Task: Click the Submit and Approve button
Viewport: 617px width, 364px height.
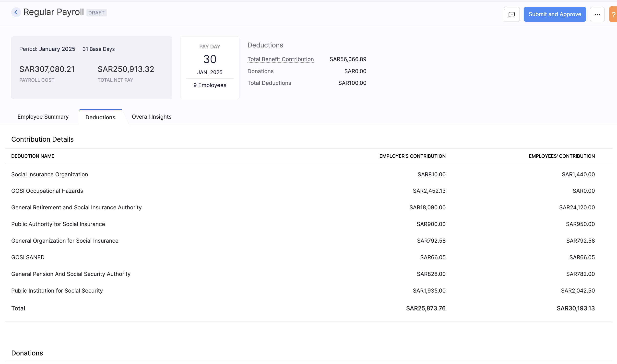Action: pos(555,14)
